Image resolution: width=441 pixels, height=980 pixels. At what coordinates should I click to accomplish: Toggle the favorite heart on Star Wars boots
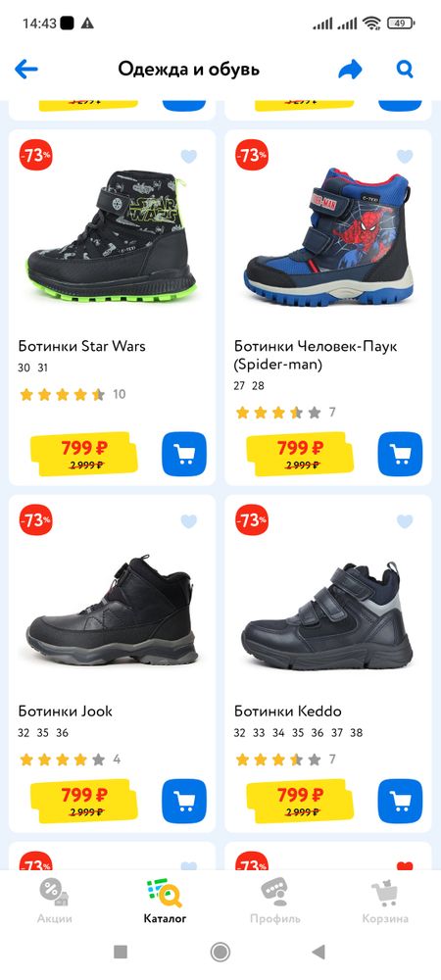pyautogui.click(x=188, y=156)
